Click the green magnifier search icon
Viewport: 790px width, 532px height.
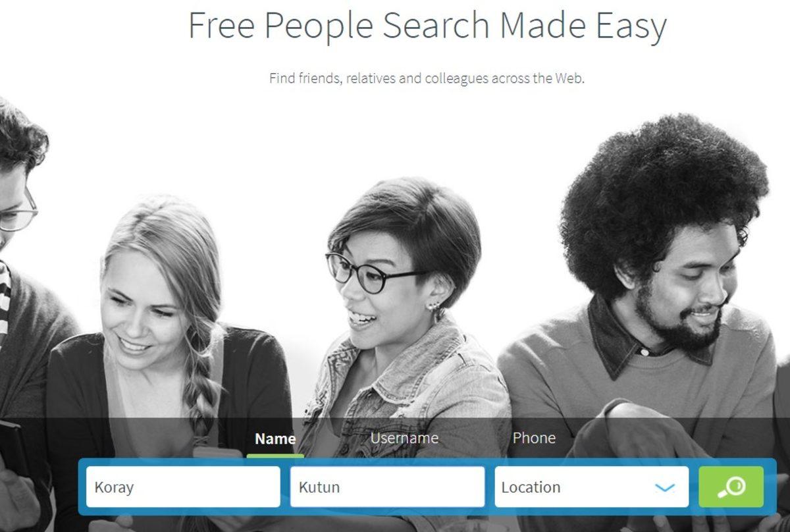tap(731, 487)
